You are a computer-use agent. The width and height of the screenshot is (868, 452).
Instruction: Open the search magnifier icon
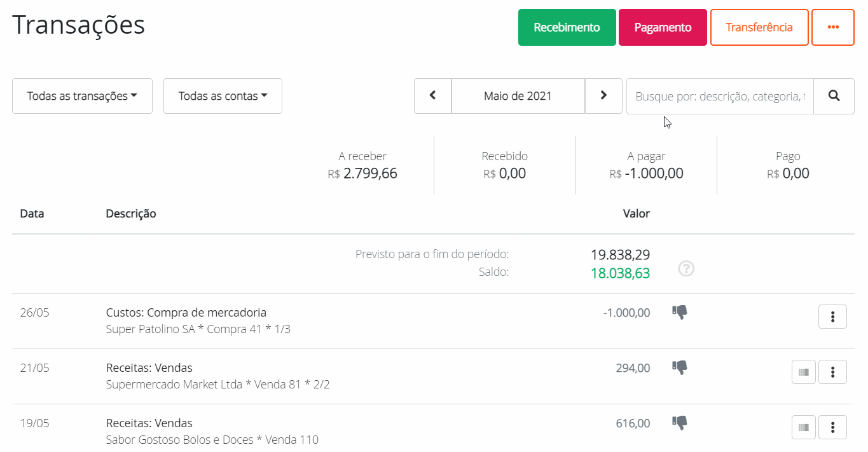click(833, 96)
